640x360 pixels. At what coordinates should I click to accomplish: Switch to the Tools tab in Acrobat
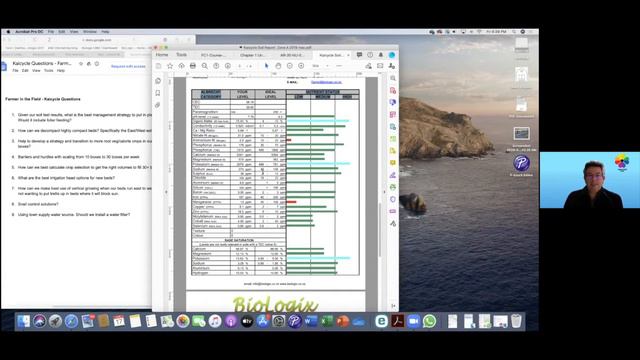[x=181, y=55]
